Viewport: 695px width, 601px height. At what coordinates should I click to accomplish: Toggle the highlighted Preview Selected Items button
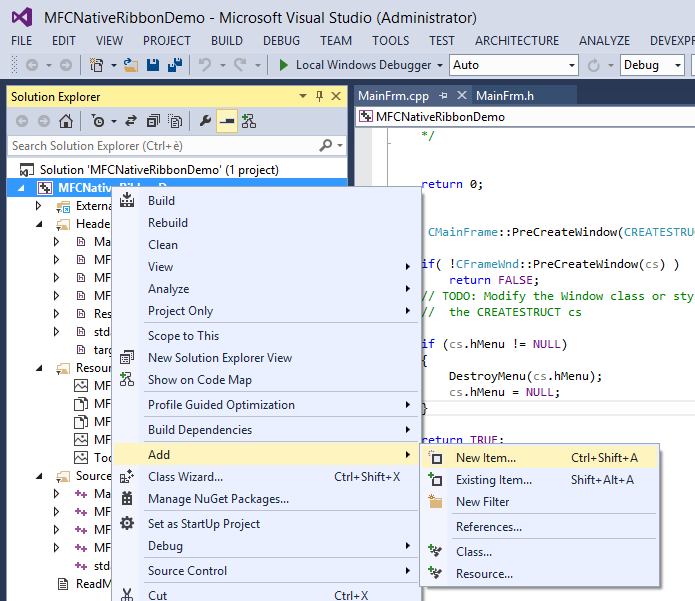(227, 121)
